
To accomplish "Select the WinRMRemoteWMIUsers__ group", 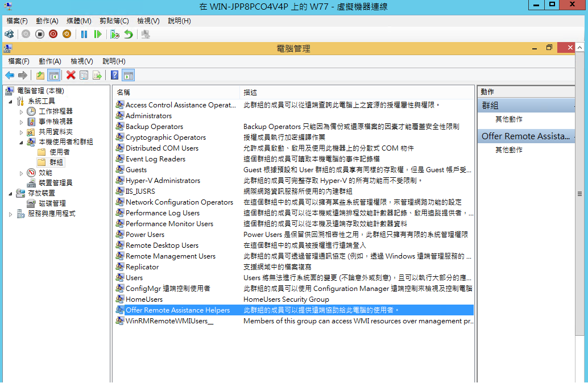I will [x=169, y=321].
